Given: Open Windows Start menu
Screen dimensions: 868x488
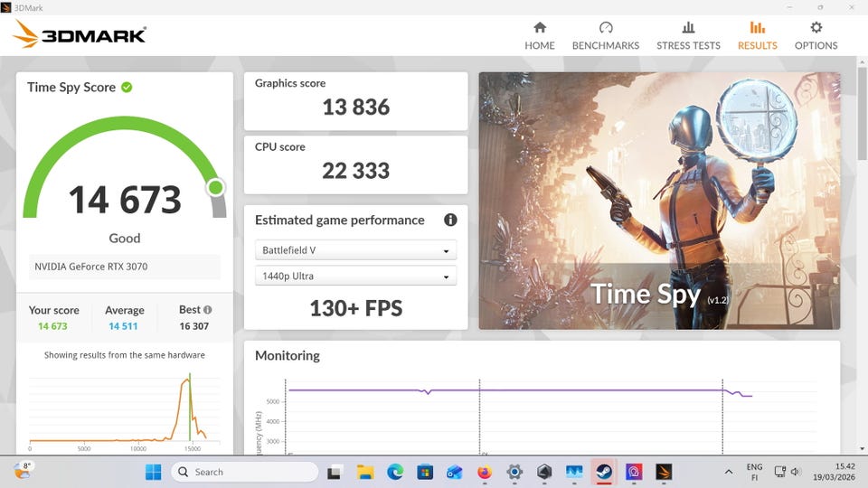Looking at the screenshot, I should [x=154, y=472].
